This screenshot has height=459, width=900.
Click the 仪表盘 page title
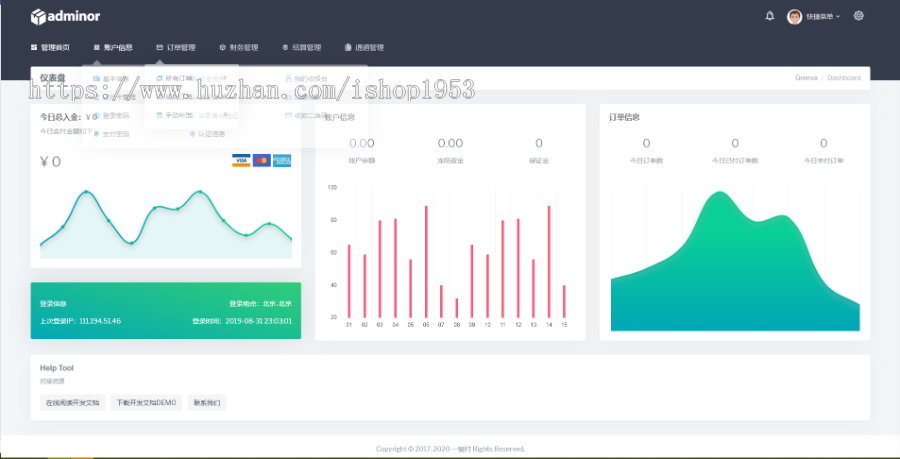tap(52, 78)
